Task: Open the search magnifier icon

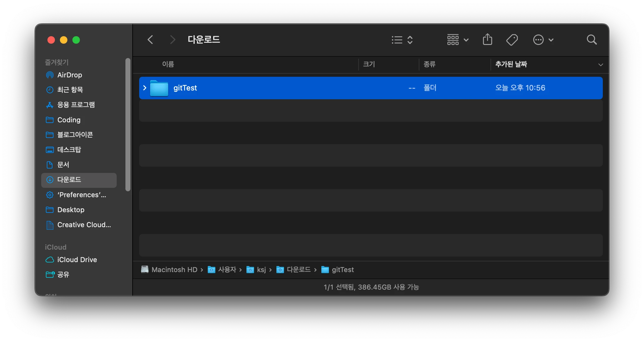Action: pos(592,40)
